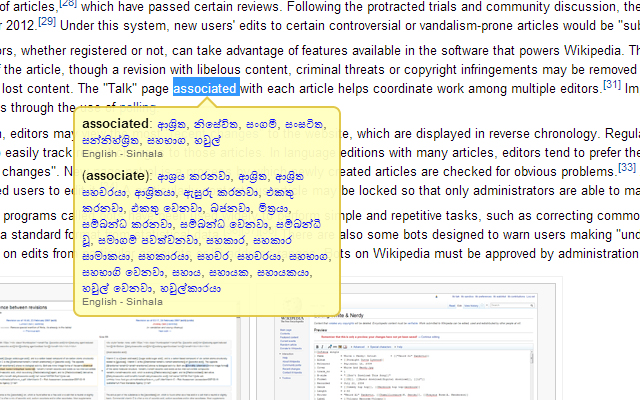Click the highlighted word "associated" in the article

coord(205,88)
